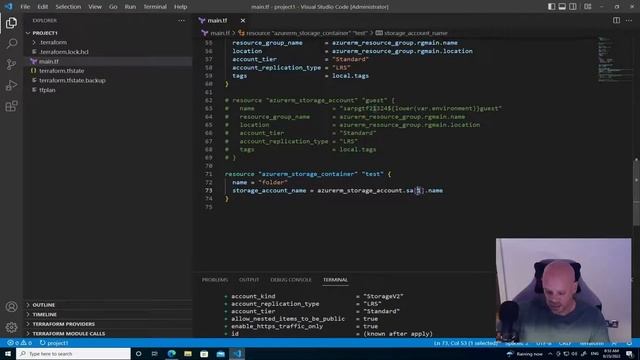Open the File menu
The width and height of the screenshot is (640, 360).
(25, 7)
